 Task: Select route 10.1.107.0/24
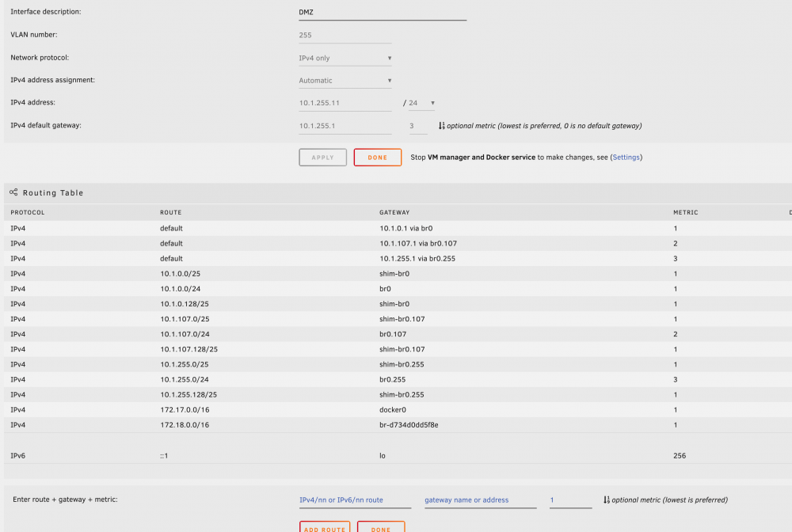point(185,334)
